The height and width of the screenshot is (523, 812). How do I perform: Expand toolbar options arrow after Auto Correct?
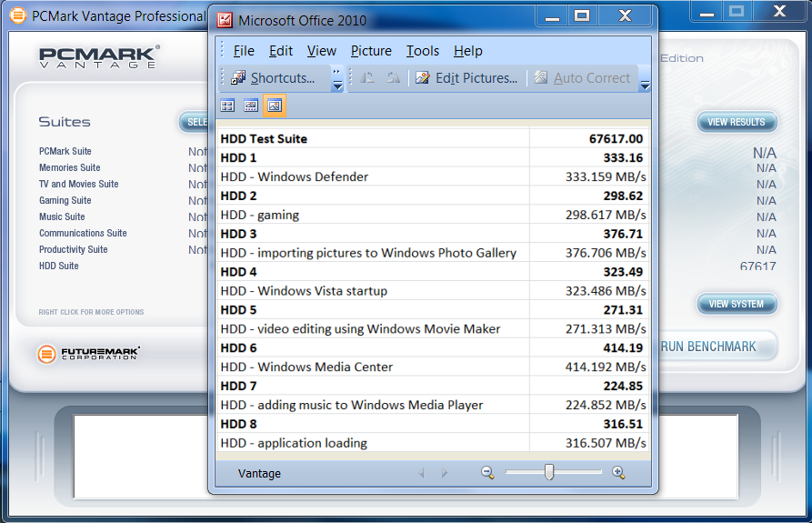(x=645, y=80)
